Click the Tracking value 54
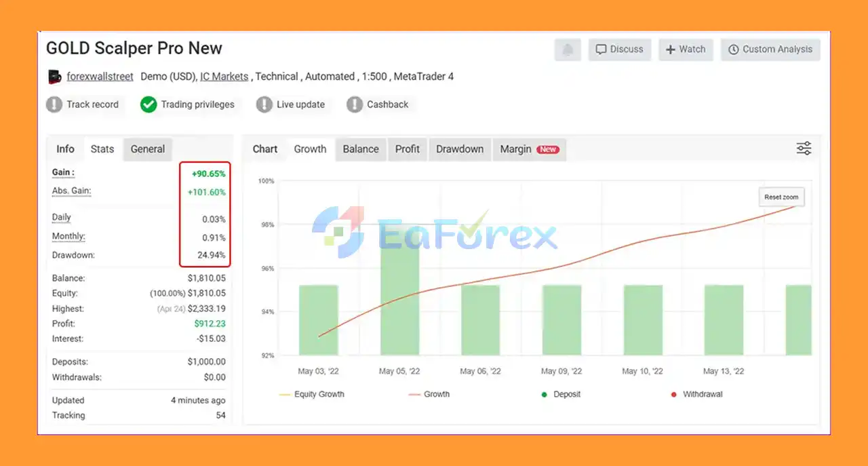This screenshot has width=868, height=466. [x=221, y=415]
